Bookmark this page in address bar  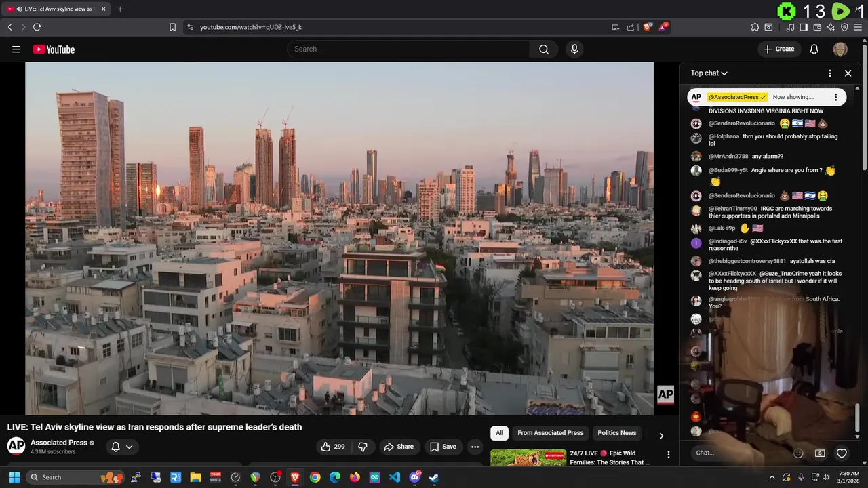172,27
